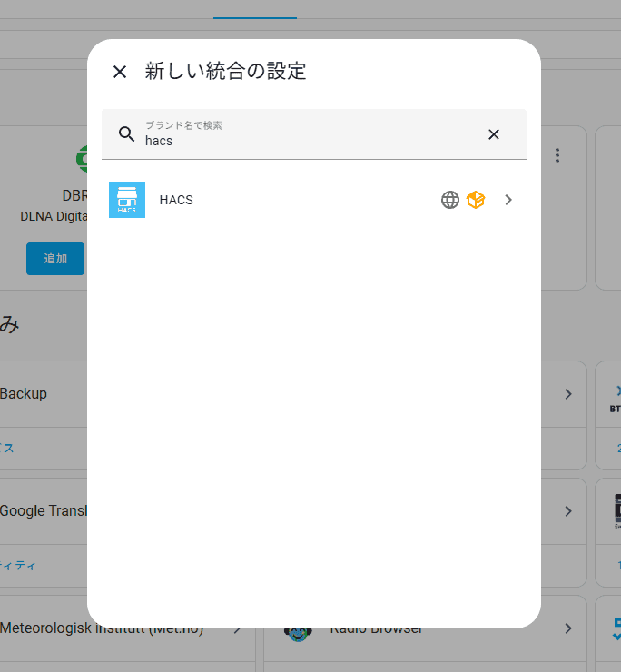Focus the brand name search field
621x672 pixels.
(314, 134)
